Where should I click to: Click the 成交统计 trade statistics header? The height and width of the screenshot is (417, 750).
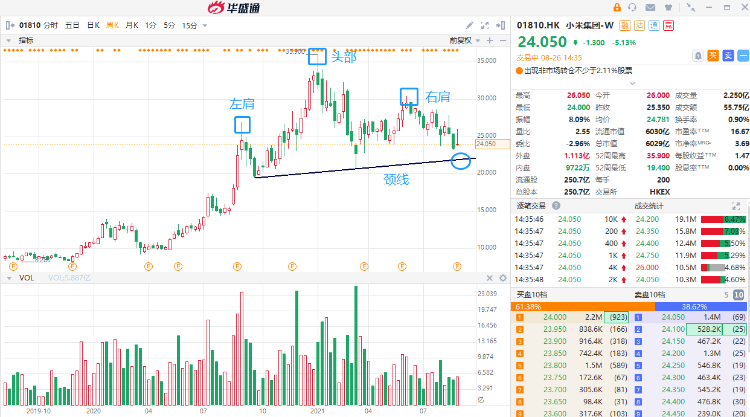pos(649,206)
